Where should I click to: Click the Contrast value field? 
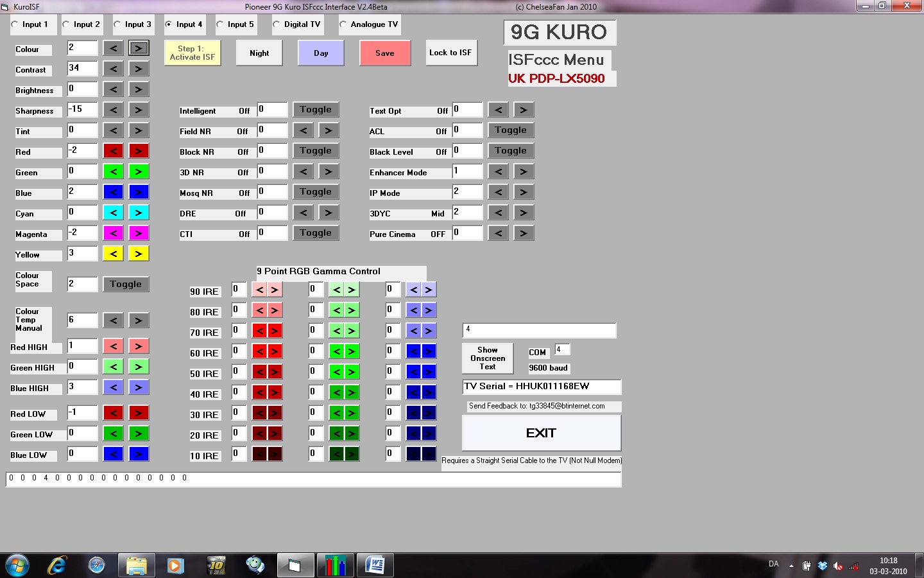click(x=83, y=69)
